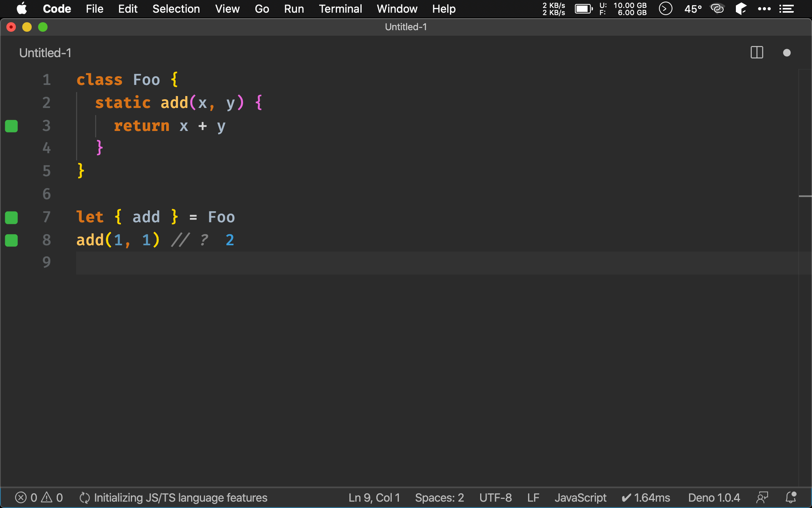
Task: Click the green gutter marker on line 8
Action: (x=11, y=241)
